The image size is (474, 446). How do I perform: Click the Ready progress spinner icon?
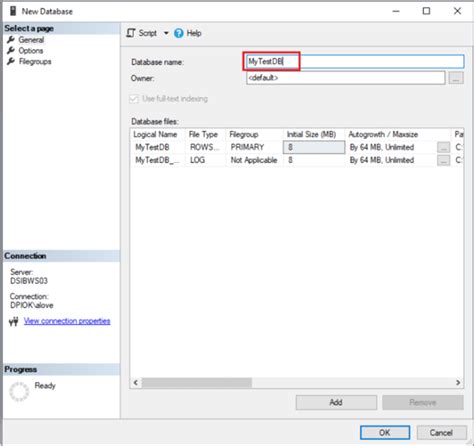(x=19, y=392)
